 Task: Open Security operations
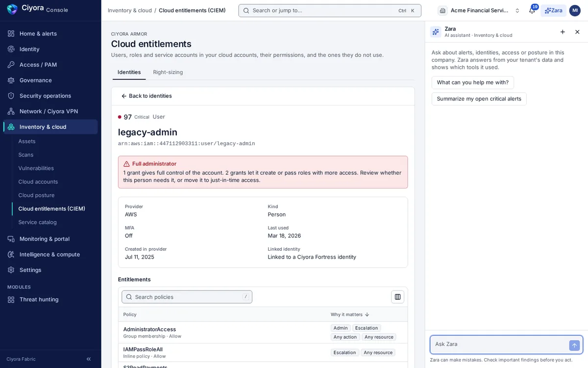tap(50, 96)
